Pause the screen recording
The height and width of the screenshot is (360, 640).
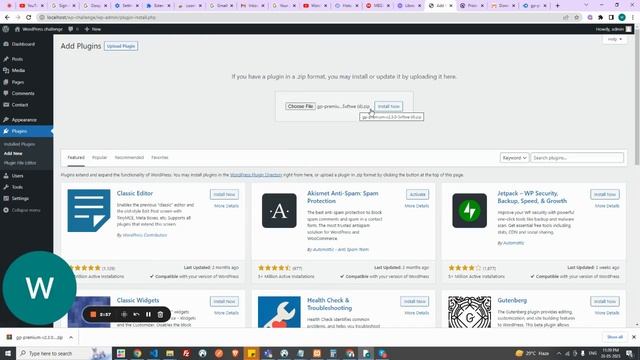click(148, 314)
